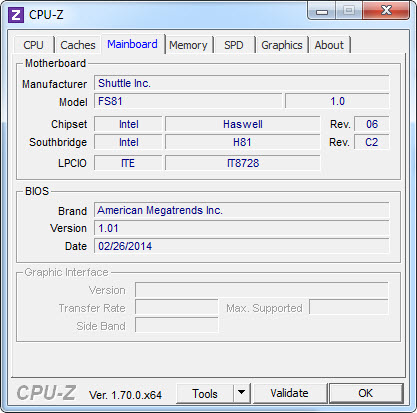
Task: Select the chipset Haswell field
Action: coord(243,124)
